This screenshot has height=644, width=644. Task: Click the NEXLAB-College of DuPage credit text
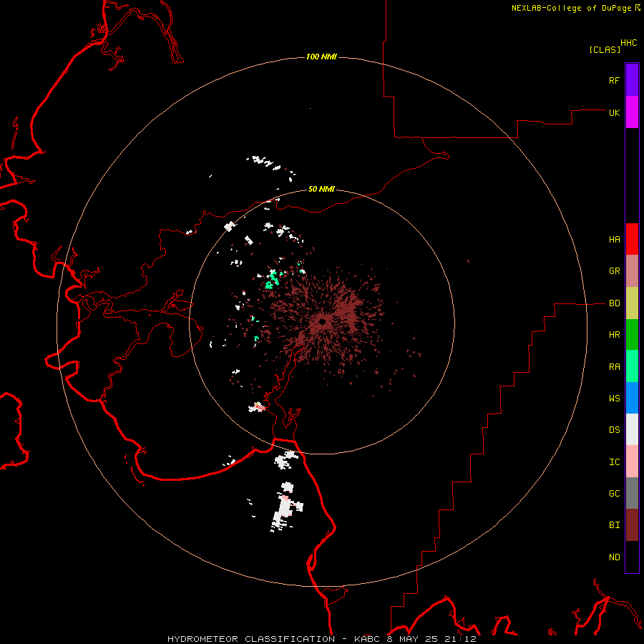point(571,8)
